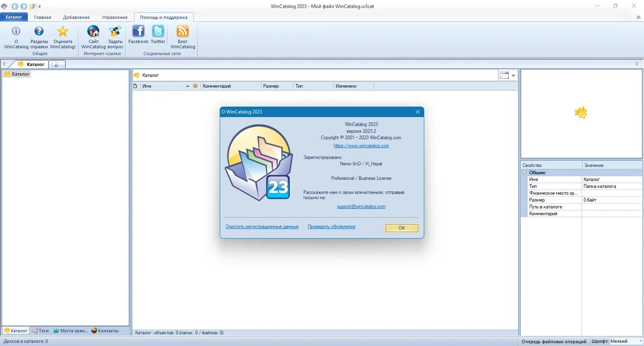Select the Помощь и поддержка ribbon tab
The image size is (644, 346).
tap(164, 17)
